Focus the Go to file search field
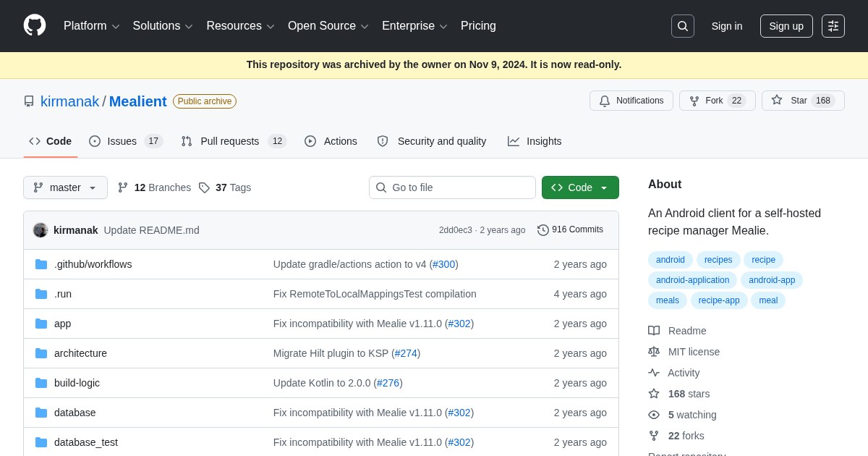Screen dimensions: 868x456 tap(452, 187)
